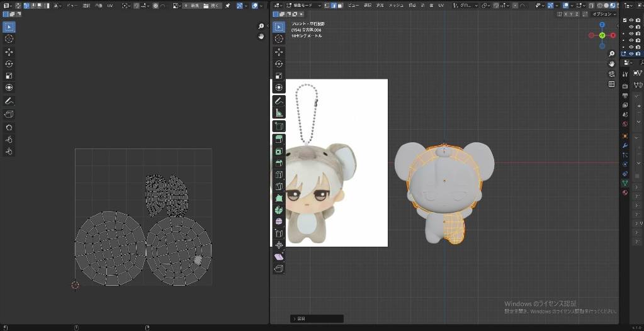This screenshot has height=331, width=644.
Task: Activate the Knife tool in 3D viewport
Action: tap(279, 186)
